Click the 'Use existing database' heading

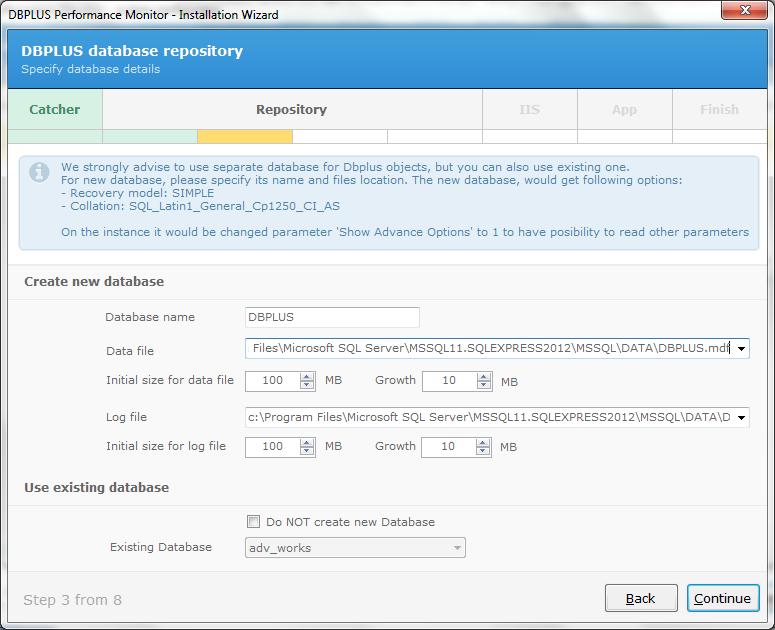pos(96,488)
